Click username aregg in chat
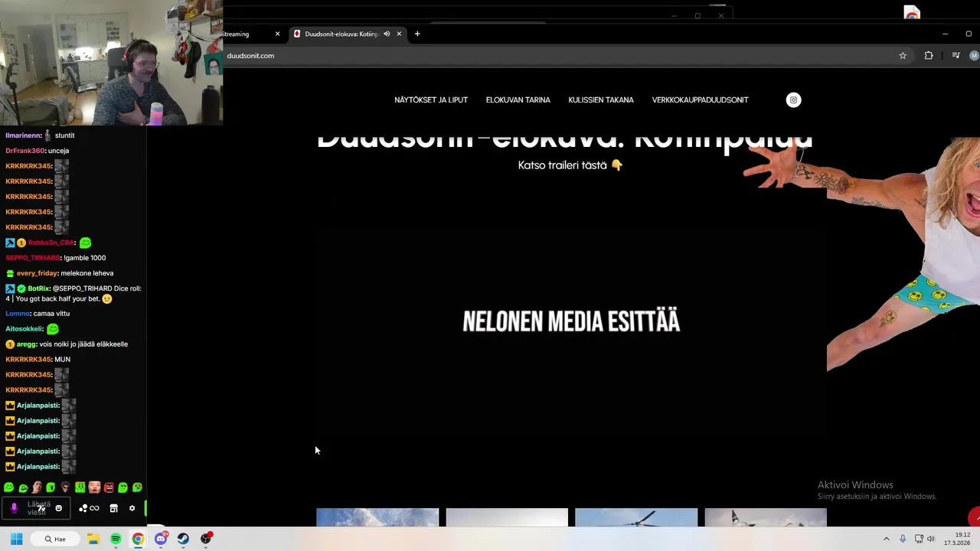The width and height of the screenshot is (980, 551). pyautogui.click(x=26, y=344)
